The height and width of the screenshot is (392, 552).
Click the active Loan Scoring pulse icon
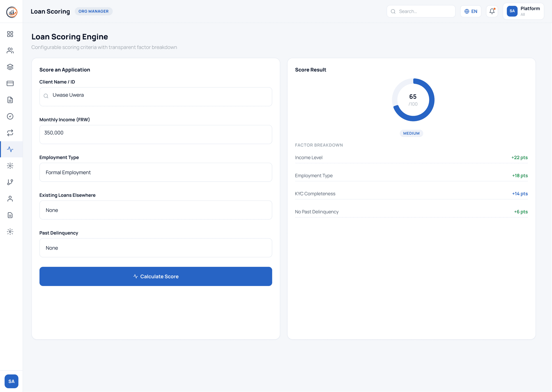click(10, 149)
